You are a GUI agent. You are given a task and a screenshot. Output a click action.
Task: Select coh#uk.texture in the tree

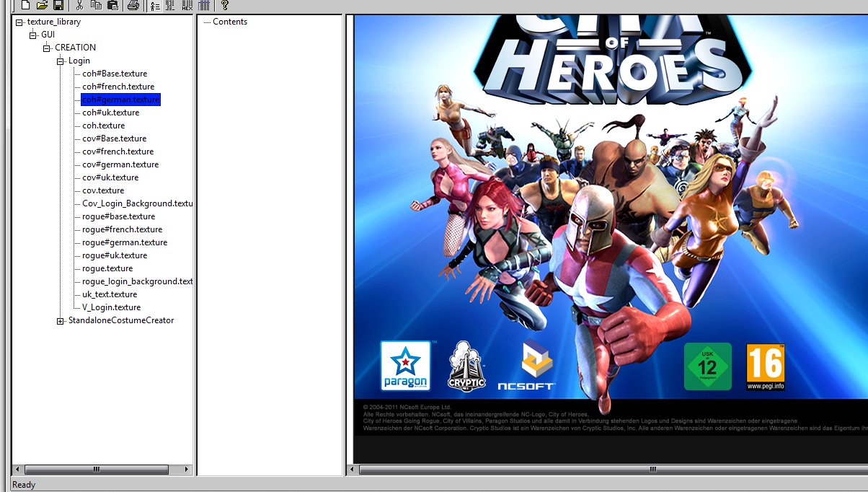[x=110, y=113]
